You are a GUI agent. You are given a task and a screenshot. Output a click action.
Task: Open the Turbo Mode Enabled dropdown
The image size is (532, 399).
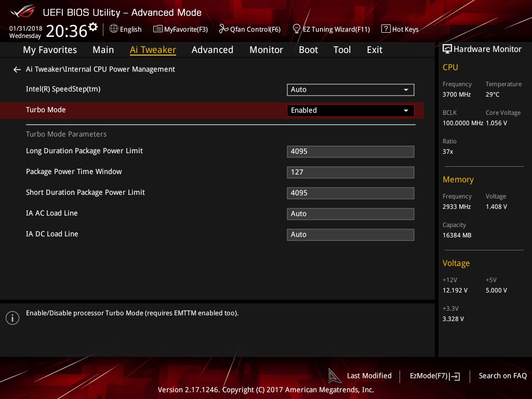click(x=350, y=111)
